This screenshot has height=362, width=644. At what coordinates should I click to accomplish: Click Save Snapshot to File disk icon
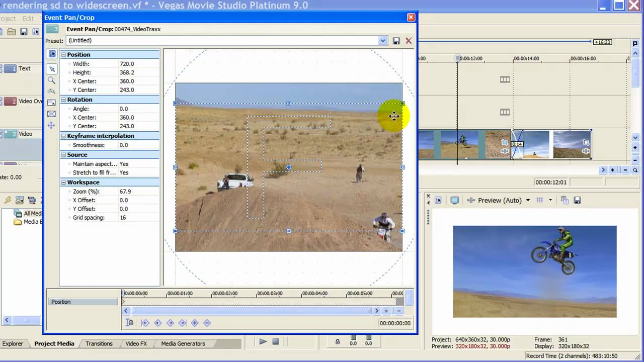coord(578,200)
